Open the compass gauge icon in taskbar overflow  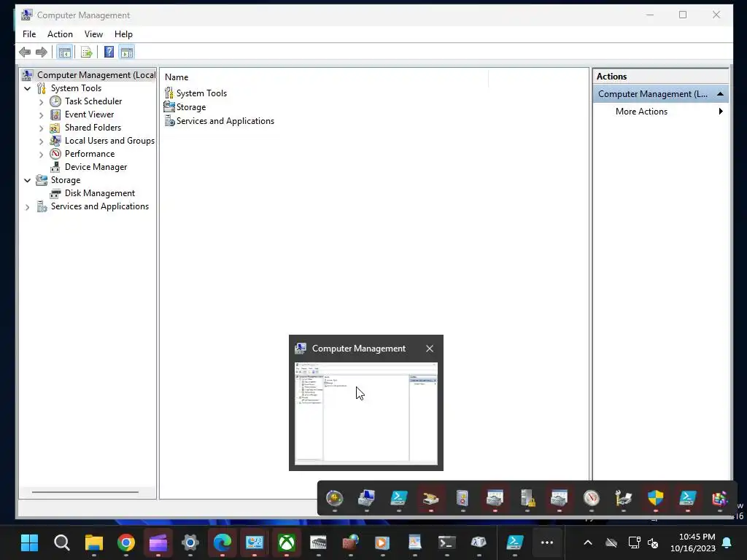(591, 498)
